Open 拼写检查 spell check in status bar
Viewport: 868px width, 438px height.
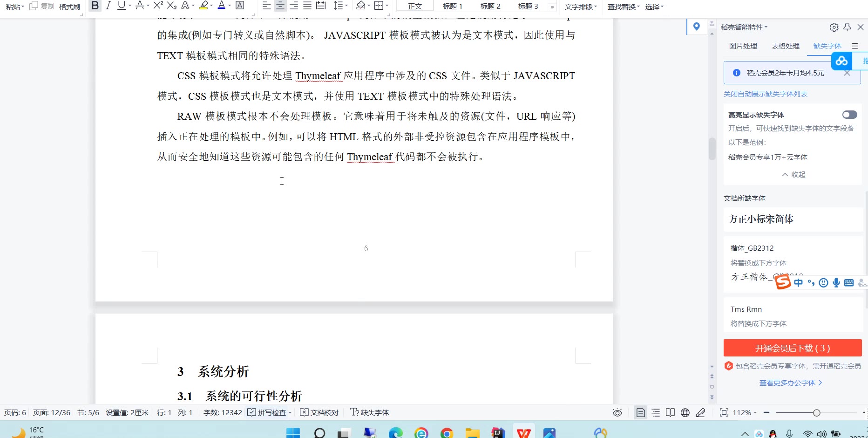[270, 412]
